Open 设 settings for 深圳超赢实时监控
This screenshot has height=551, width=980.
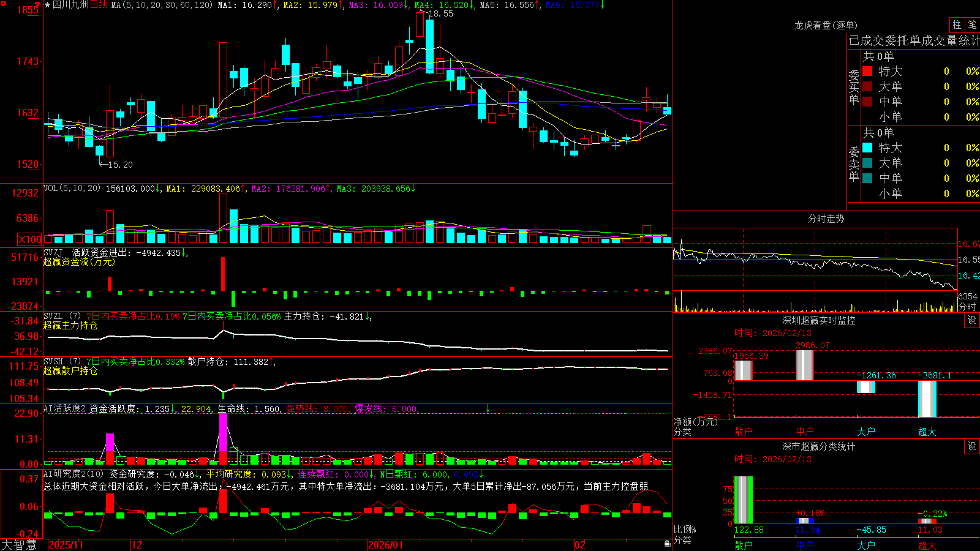[x=972, y=321]
